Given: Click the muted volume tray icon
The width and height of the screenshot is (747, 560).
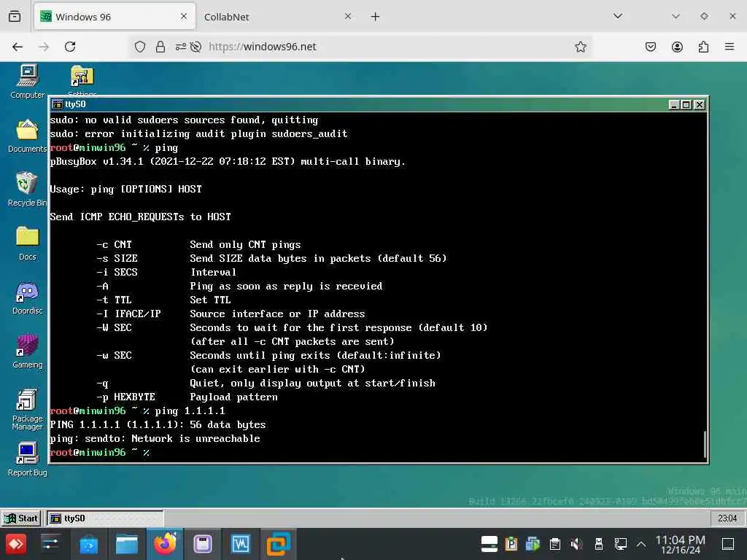Looking at the screenshot, I should click(x=576, y=543).
